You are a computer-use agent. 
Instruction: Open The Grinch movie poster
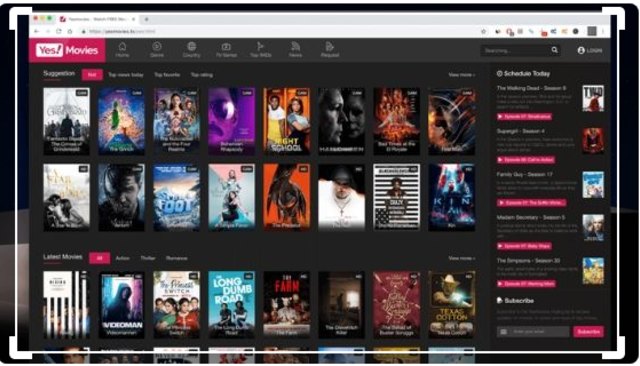(x=121, y=121)
